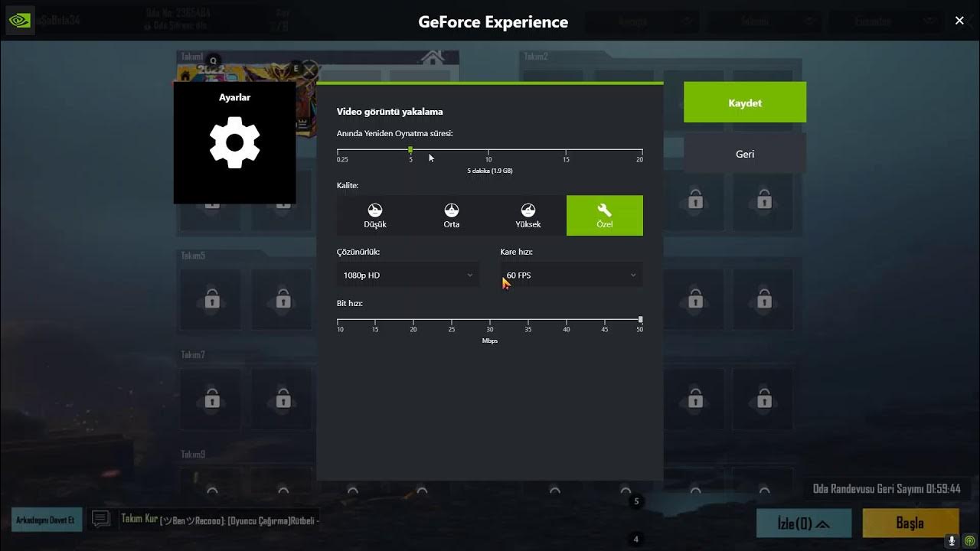Click the Kaydet button

click(745, 103)
